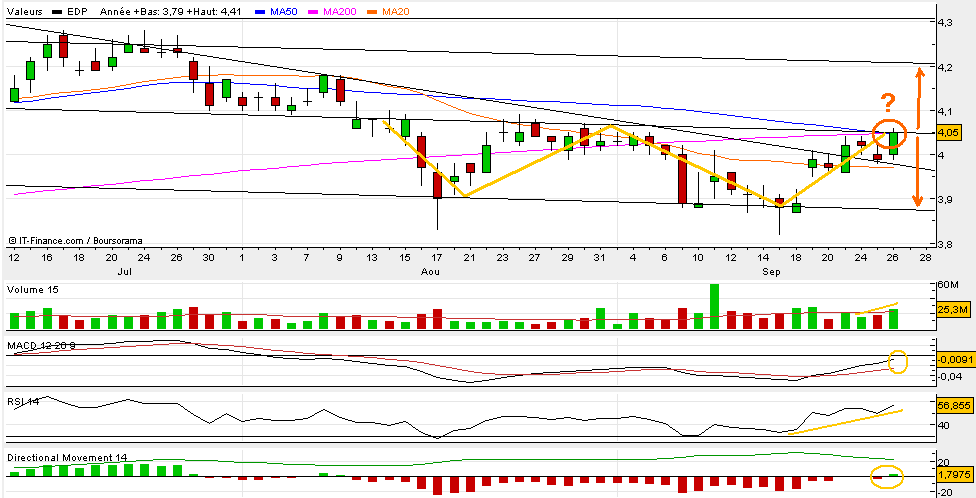Click the 3,8 price axis label
Screen dimensions: 976x498
[944, 244]
